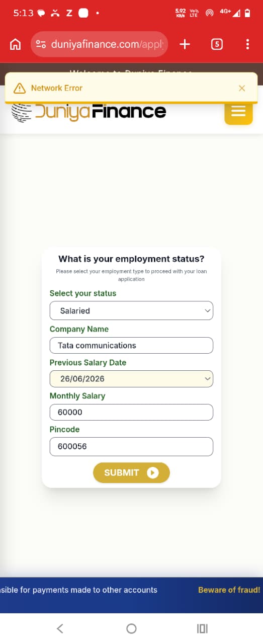Tap the Network Error warning icon
This screenshot has height=644, width=263.
click(x=19, y=88)
